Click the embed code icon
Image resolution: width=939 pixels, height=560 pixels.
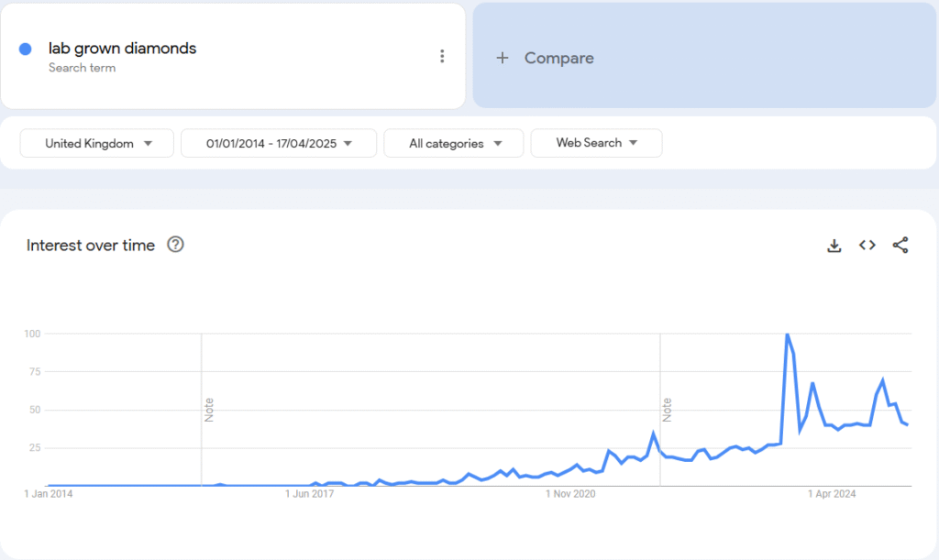(x=867, y=245)
